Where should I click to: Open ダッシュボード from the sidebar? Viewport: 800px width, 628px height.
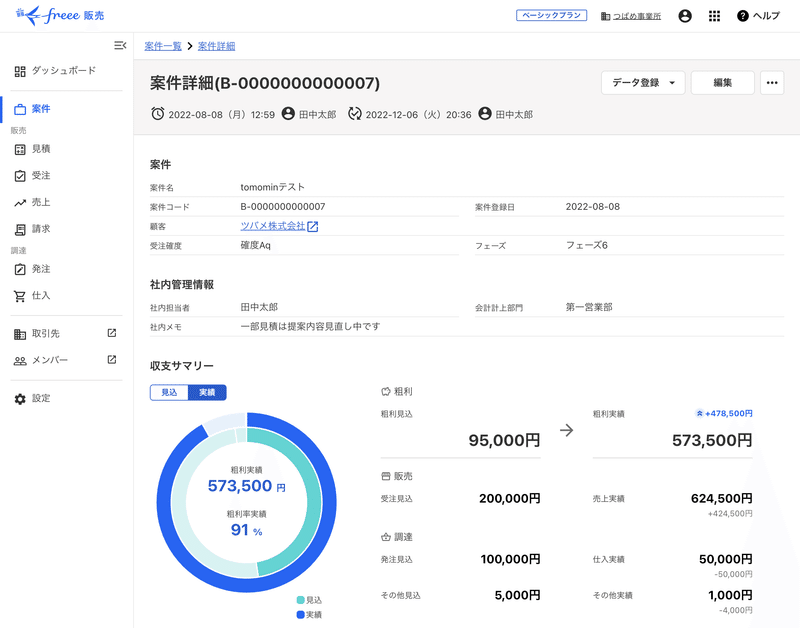[62, 70]
